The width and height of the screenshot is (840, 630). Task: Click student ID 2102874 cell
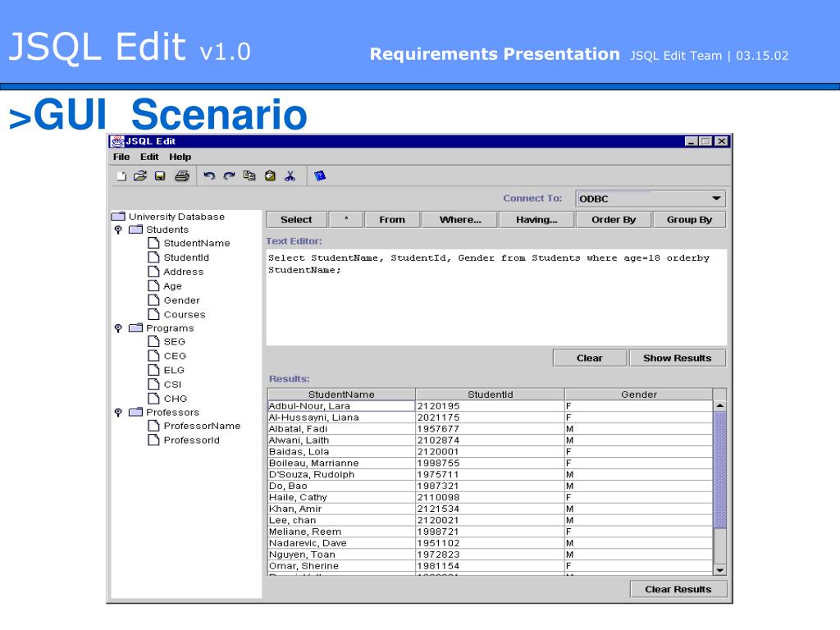click(491, 441)
